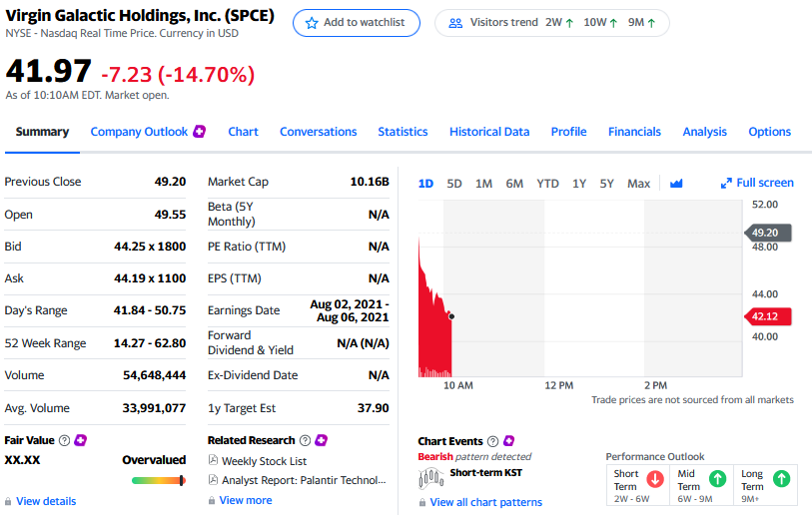Click help icon next to Chart Events
This screenshot has height=517, width=812.
(493, 441)
